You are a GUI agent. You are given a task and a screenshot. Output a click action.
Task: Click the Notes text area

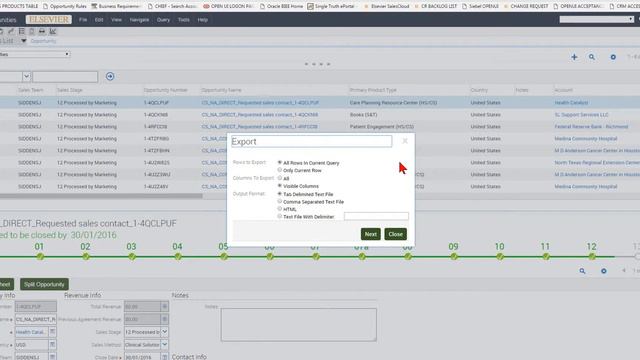click(x=299, y=324)
